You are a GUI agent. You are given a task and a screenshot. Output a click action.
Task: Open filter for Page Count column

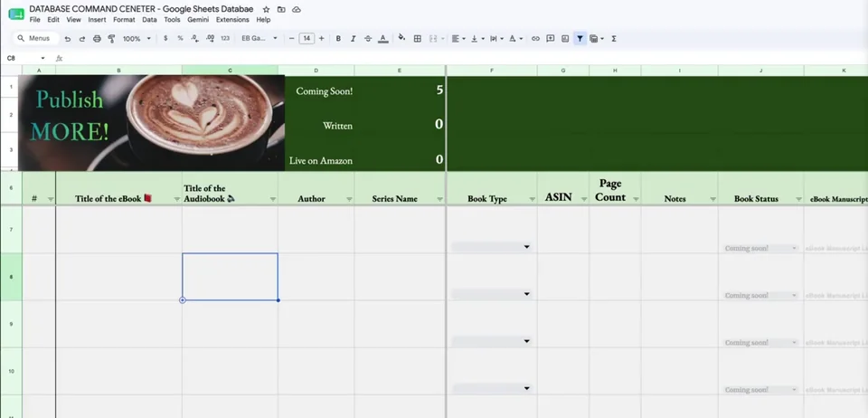point(636,199)
